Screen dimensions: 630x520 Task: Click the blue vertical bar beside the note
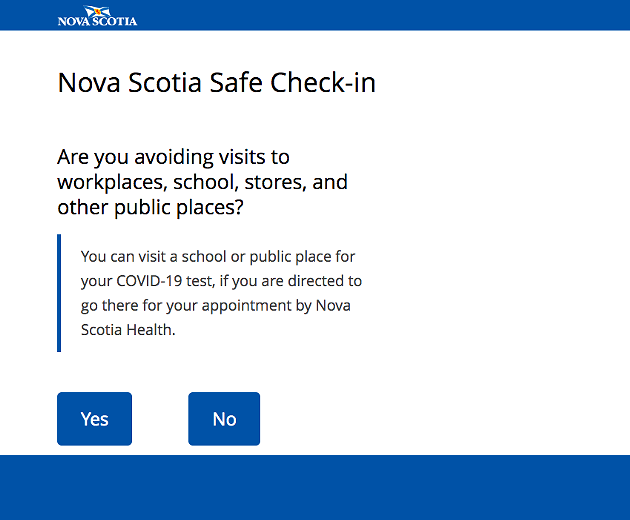click(59, 293)
